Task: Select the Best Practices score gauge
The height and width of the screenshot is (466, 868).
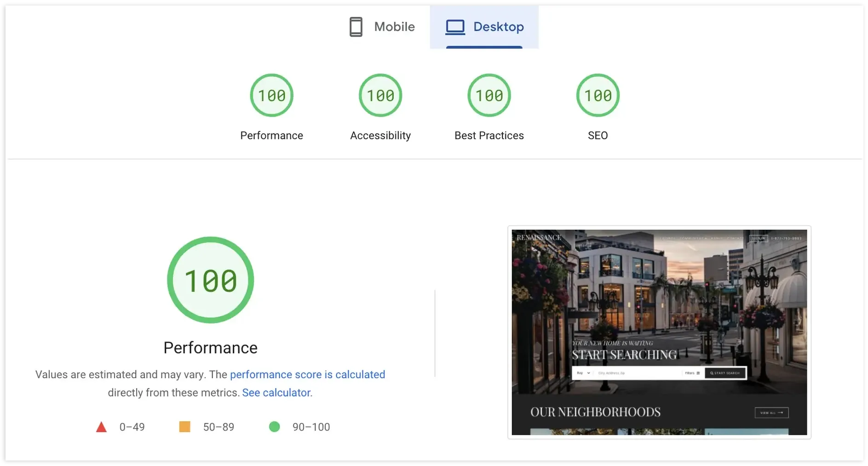Action: 489,96
